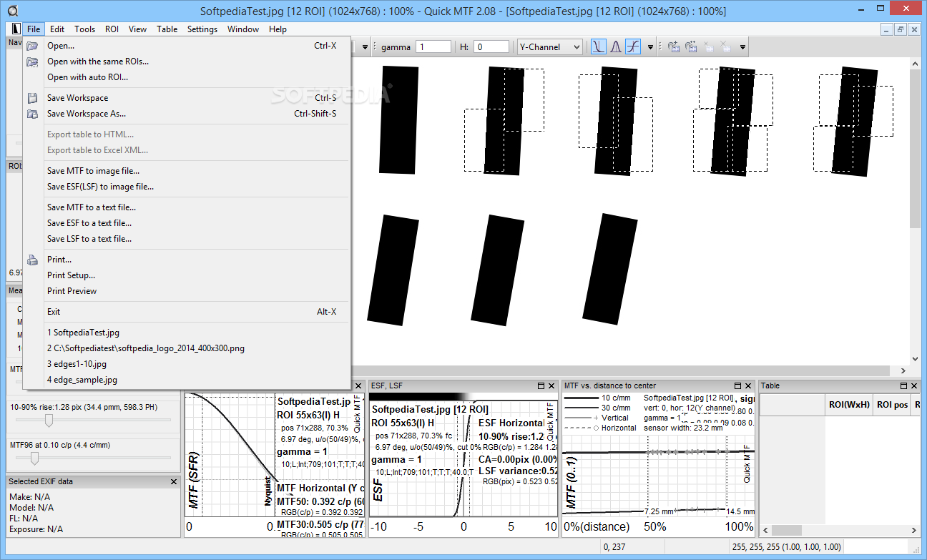Image resolution: width=927 pixels, height=560 pixels.
Task: Toggle the ESF curve display button
Action: (x=633, y=47)
